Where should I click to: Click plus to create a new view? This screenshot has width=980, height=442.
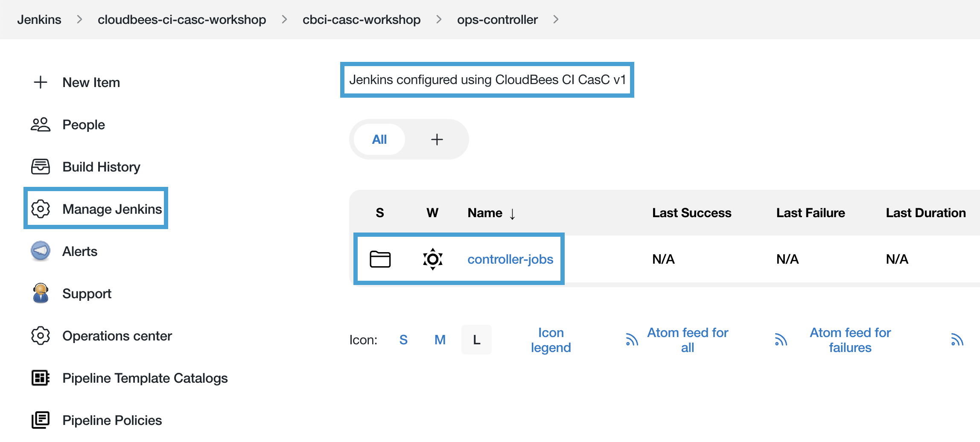click(437, 139)
